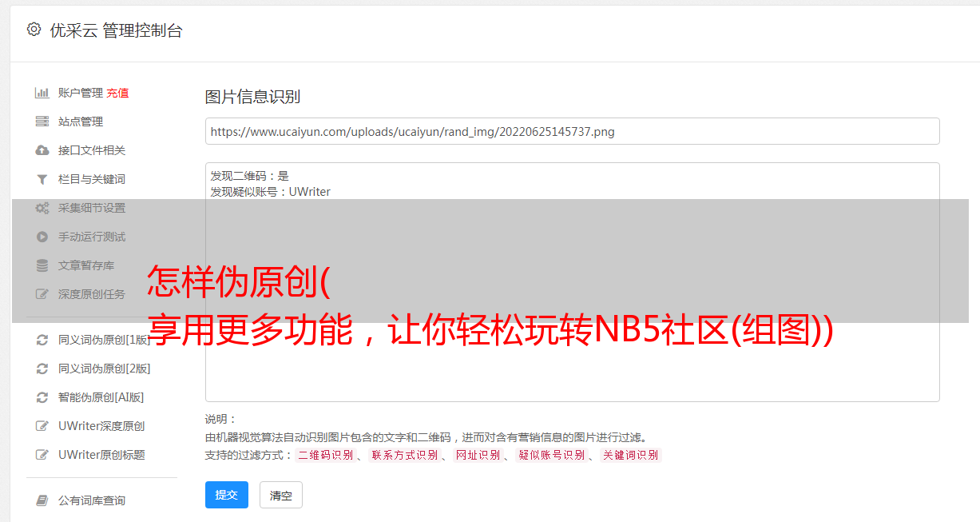Click the cloud upload icon for 接口文件相关

pyautogui.click(x=42, y=150)
